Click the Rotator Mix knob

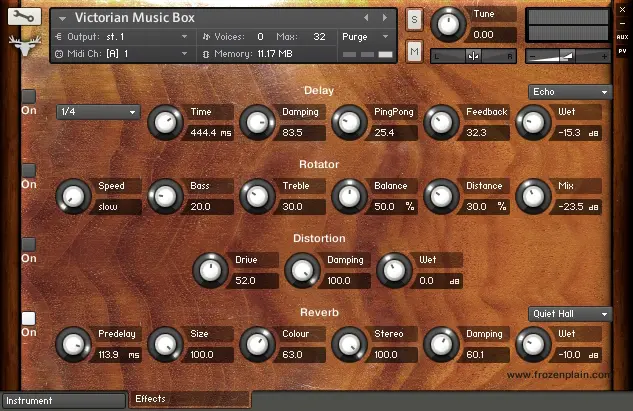tap(533, 197)
